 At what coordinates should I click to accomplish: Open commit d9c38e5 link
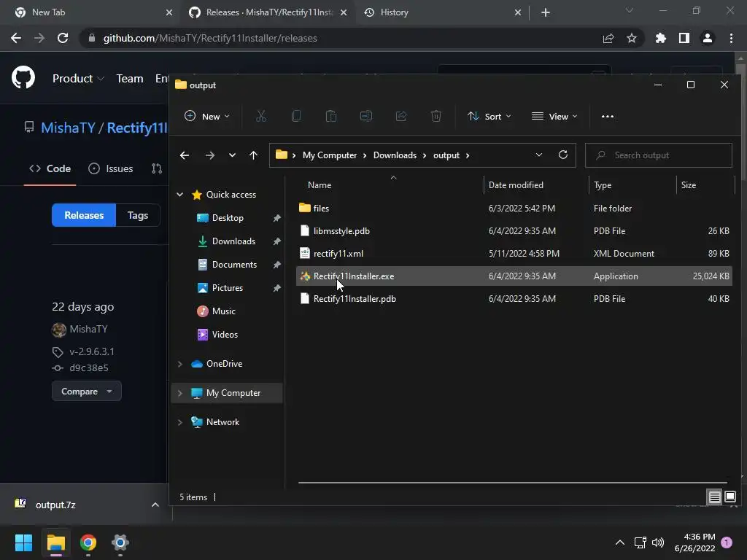coord(88,368)
